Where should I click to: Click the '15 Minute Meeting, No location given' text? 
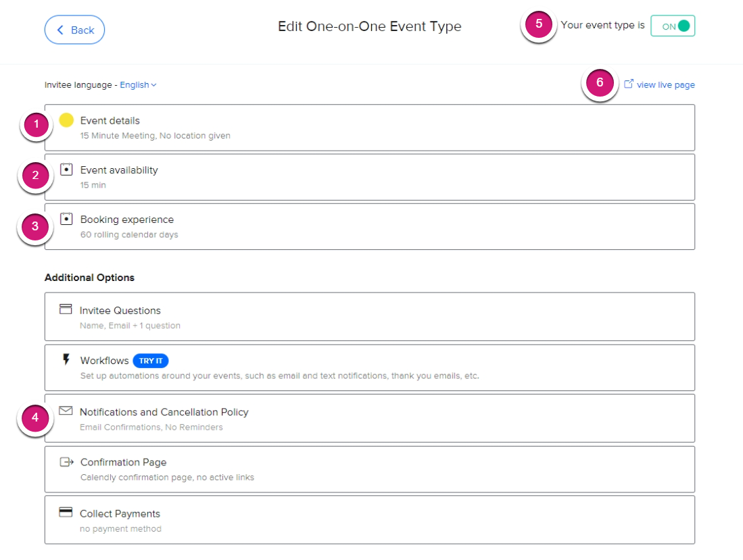[x=155, y=136]
